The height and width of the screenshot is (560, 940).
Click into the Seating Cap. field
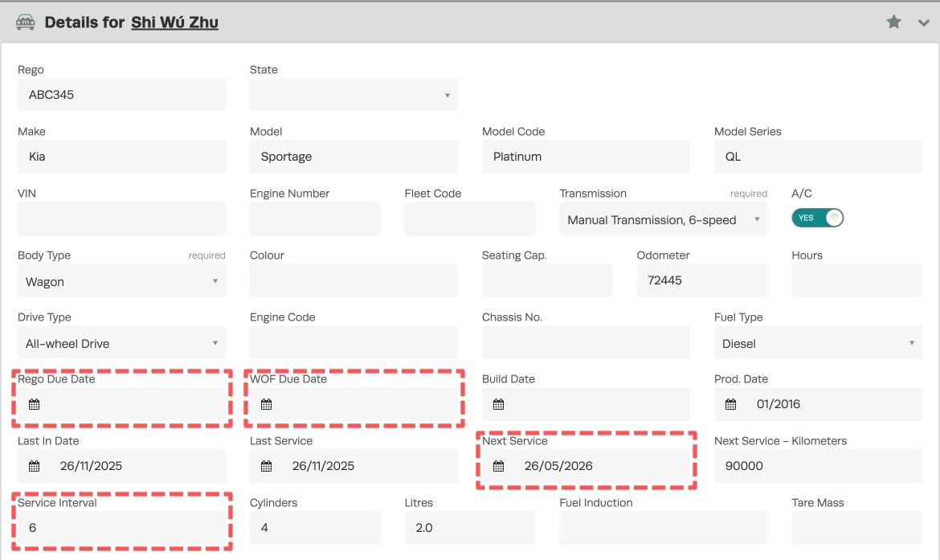click(547, 280)
